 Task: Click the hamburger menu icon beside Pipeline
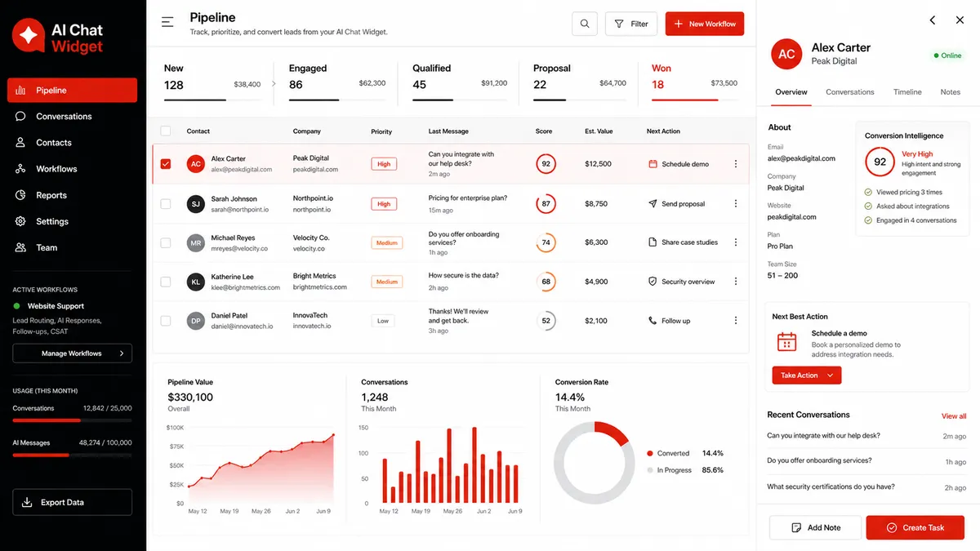click(167, 23)
